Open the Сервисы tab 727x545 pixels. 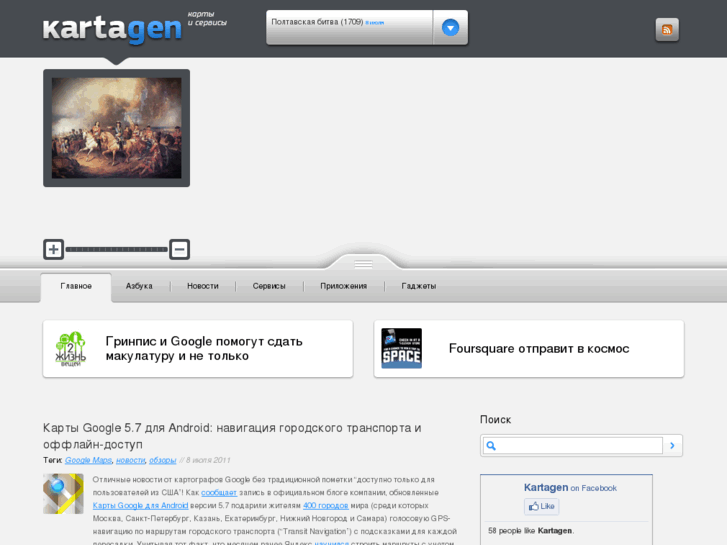(269, 286)
